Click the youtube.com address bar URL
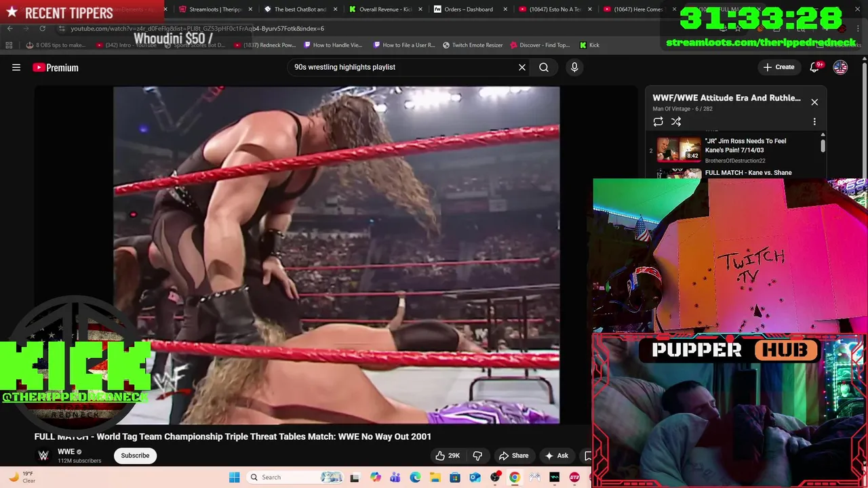 click(197, 28)
